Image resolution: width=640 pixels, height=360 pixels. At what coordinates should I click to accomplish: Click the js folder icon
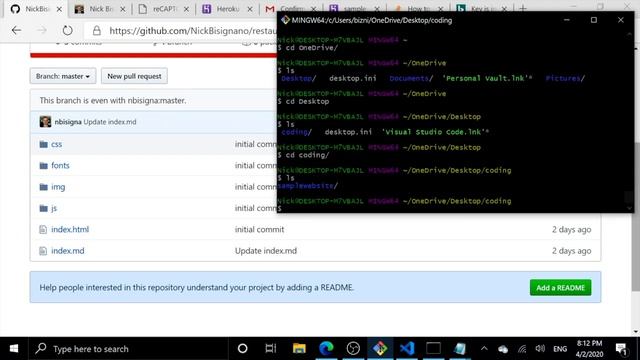click(44, 208)
